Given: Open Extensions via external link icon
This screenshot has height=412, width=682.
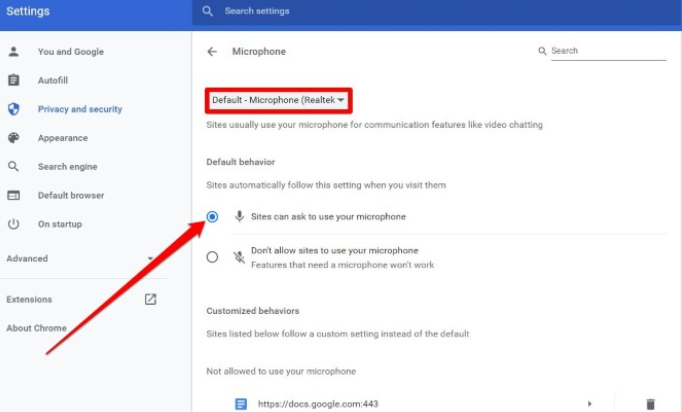Looking at the screenshot, I should (x=150, y=299).
